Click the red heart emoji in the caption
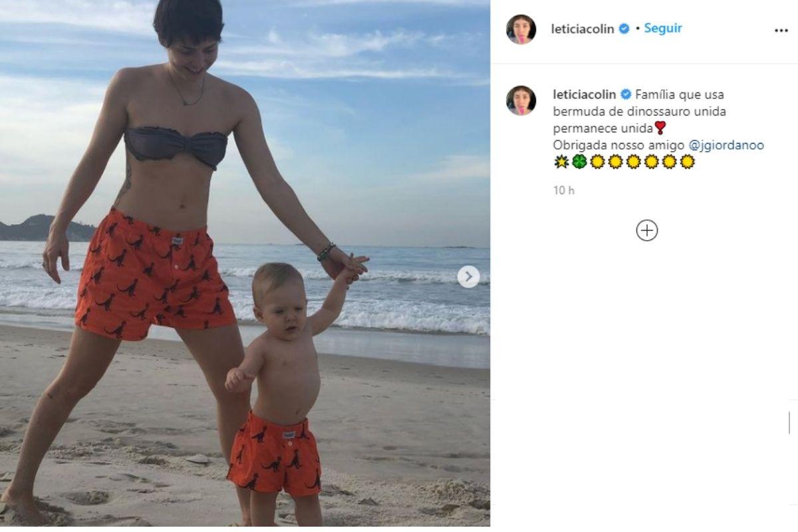This screenshot has width=798, height=532. click(660, 128)
